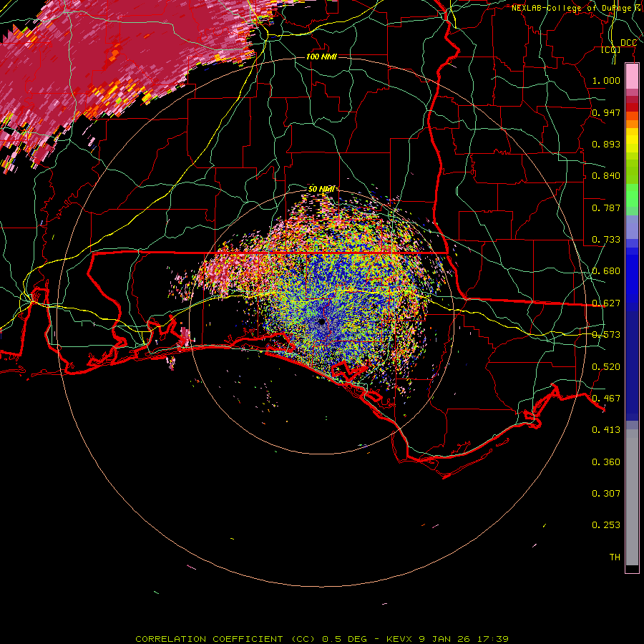
Task: Select the 0.840 scale value
Action: [606, 176]
